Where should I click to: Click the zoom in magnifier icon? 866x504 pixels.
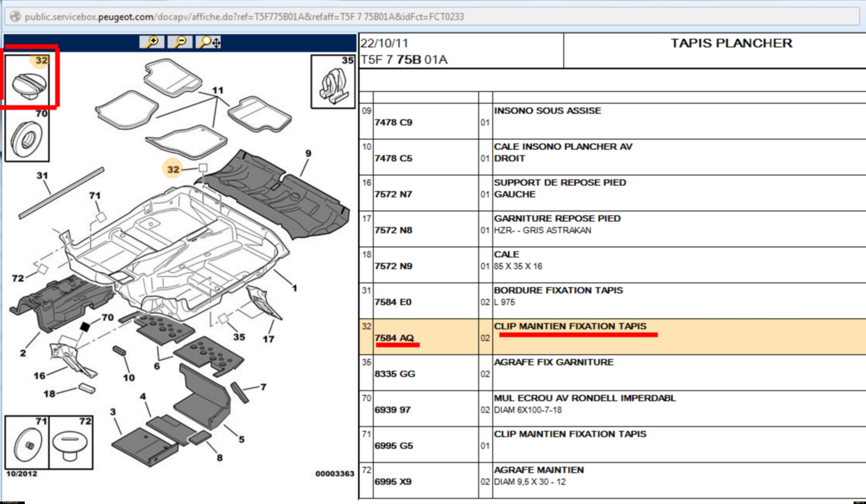coord(151,42)
